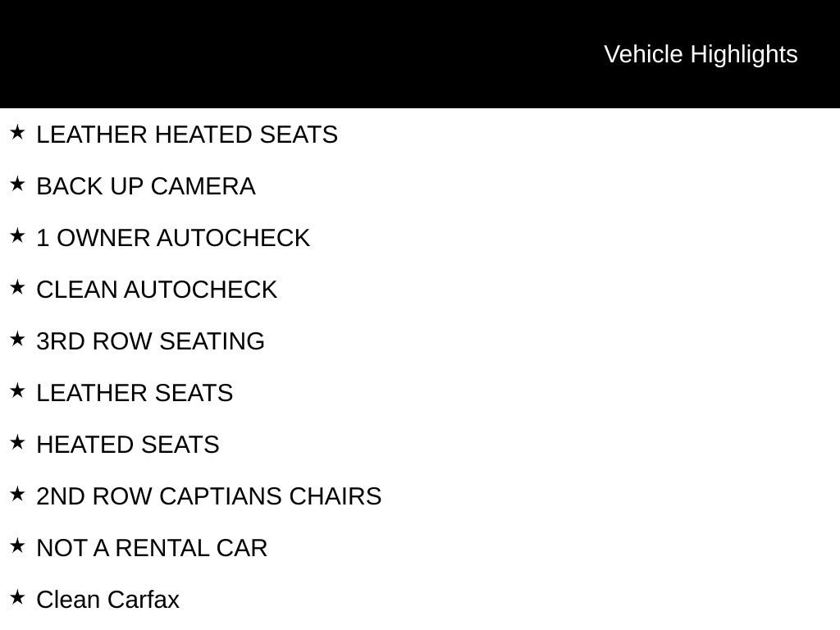Click the CLEAN AUTOCHECK text

tap(157, 290)
